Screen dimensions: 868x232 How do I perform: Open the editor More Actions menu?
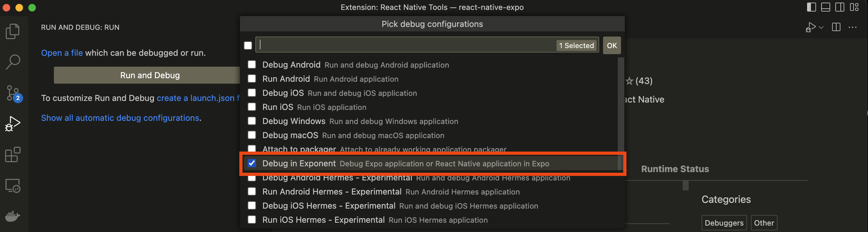(x=853, y=27)
